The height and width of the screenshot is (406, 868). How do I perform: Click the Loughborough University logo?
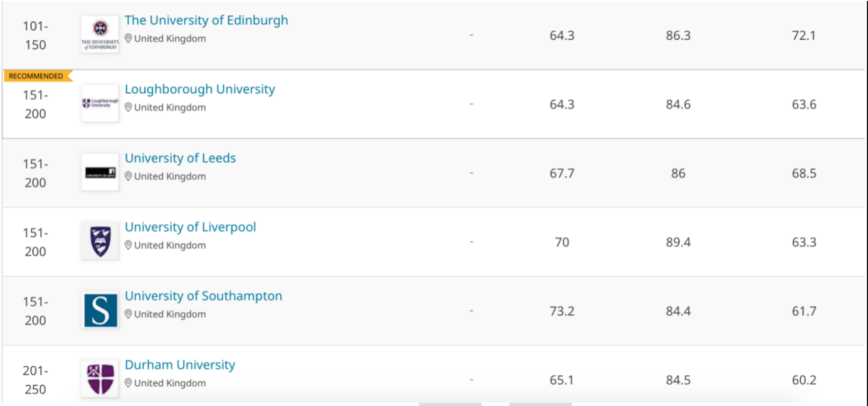[100, 103]
